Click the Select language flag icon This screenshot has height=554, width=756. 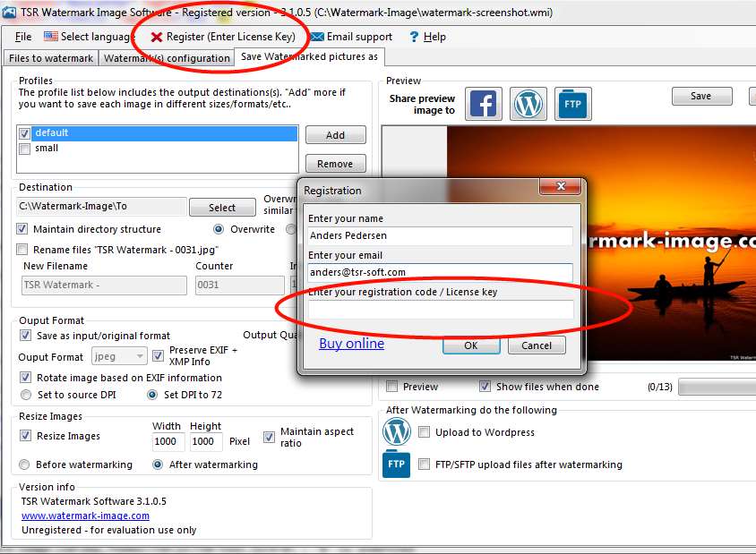[x=51, y=36]
